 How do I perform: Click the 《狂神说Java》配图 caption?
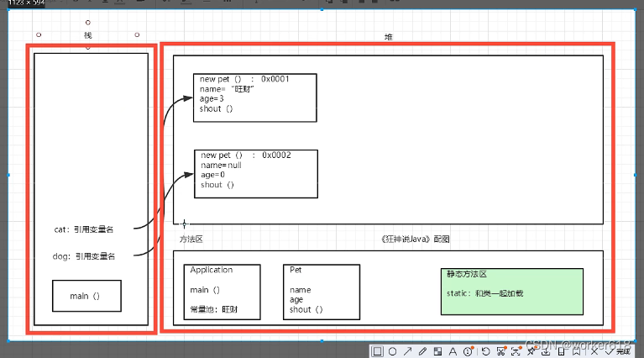click(x=416, y=240)
